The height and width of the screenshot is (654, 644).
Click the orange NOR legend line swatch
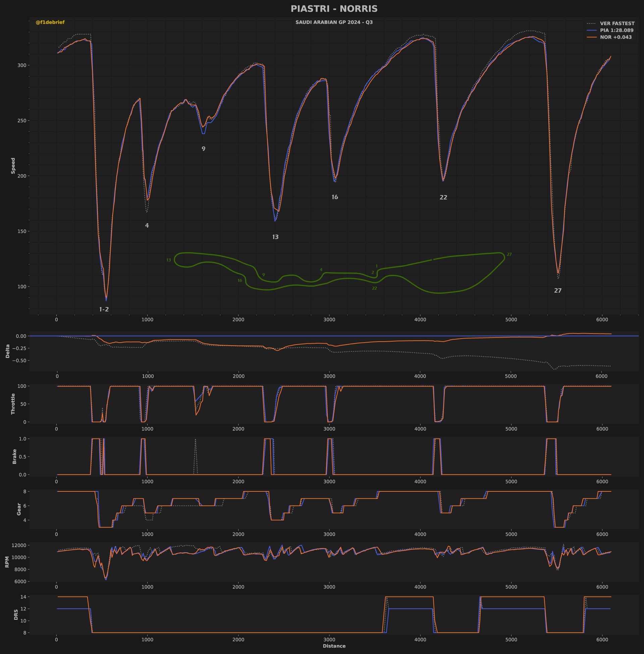[591, 37]
